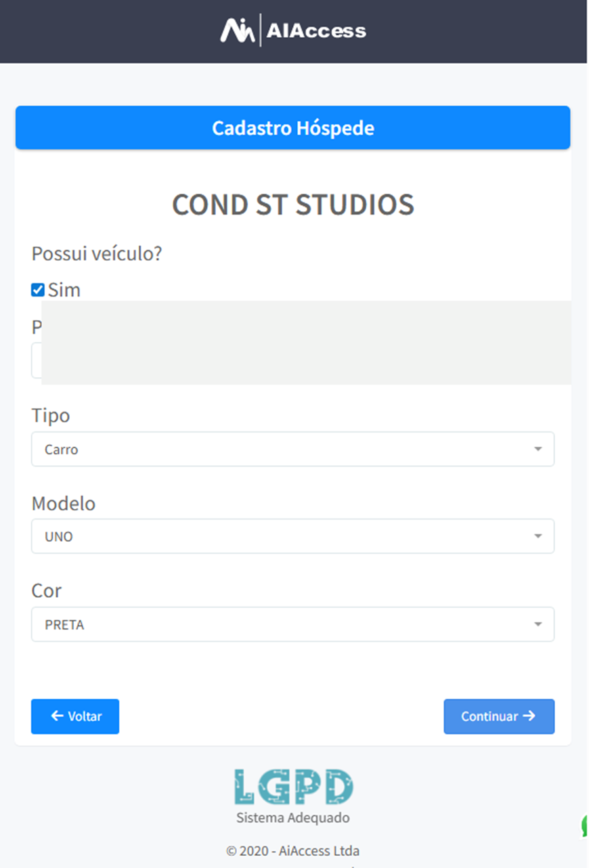589x868 pixels.
Task: Click the AIAccess brand name text
Action: (316, 30)
